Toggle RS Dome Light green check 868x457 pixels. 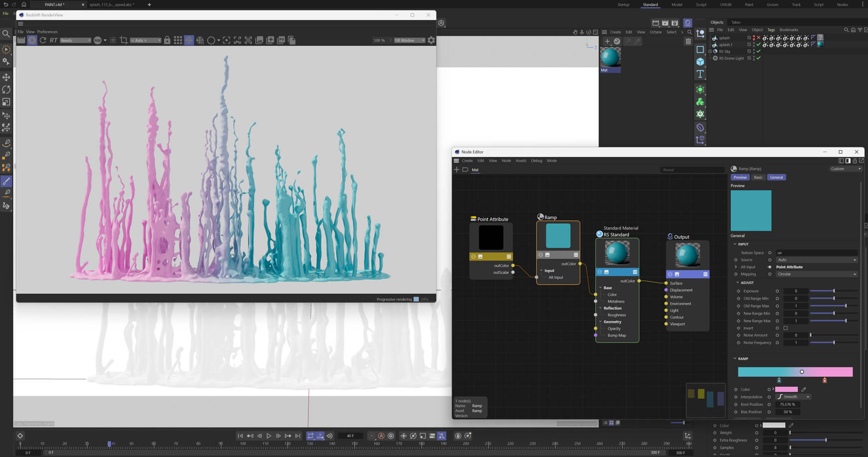758,58
